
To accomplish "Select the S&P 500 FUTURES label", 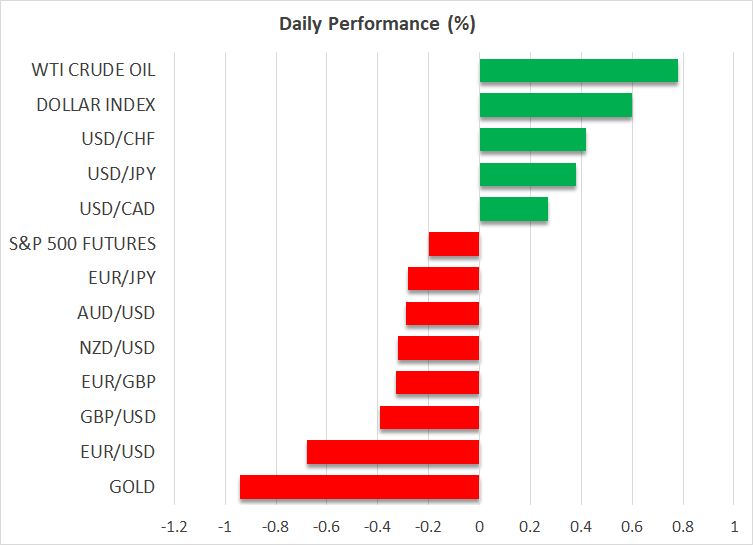I will 82,244.
